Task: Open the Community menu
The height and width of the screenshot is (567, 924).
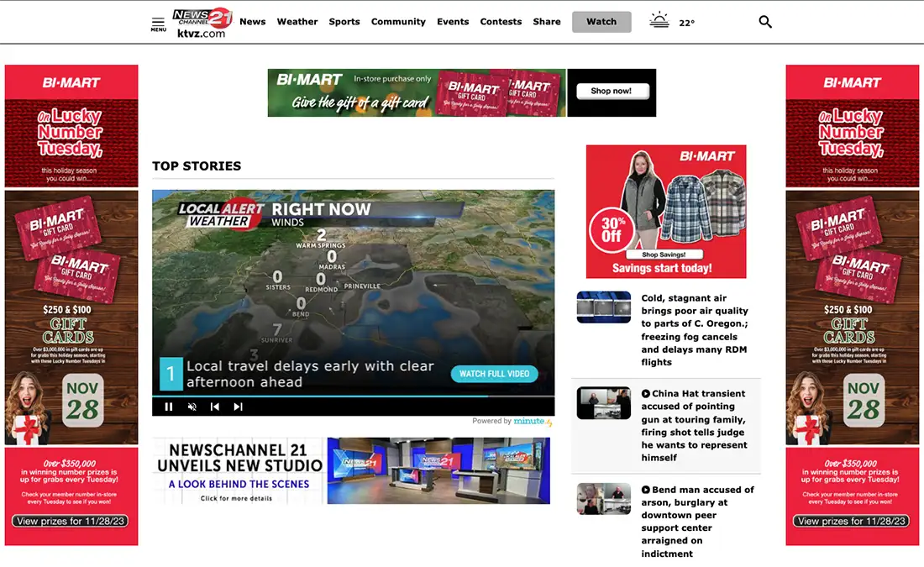Action: tap(398, 22)
